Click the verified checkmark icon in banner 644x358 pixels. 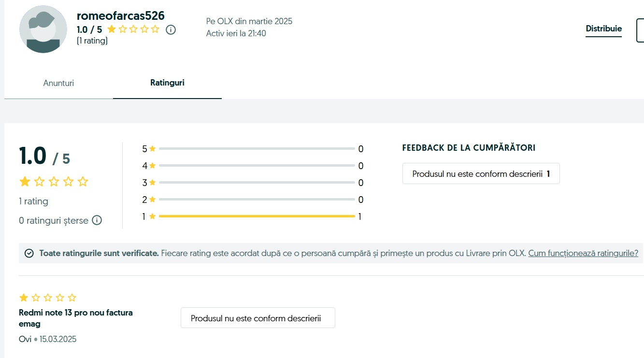click(29, 253)
